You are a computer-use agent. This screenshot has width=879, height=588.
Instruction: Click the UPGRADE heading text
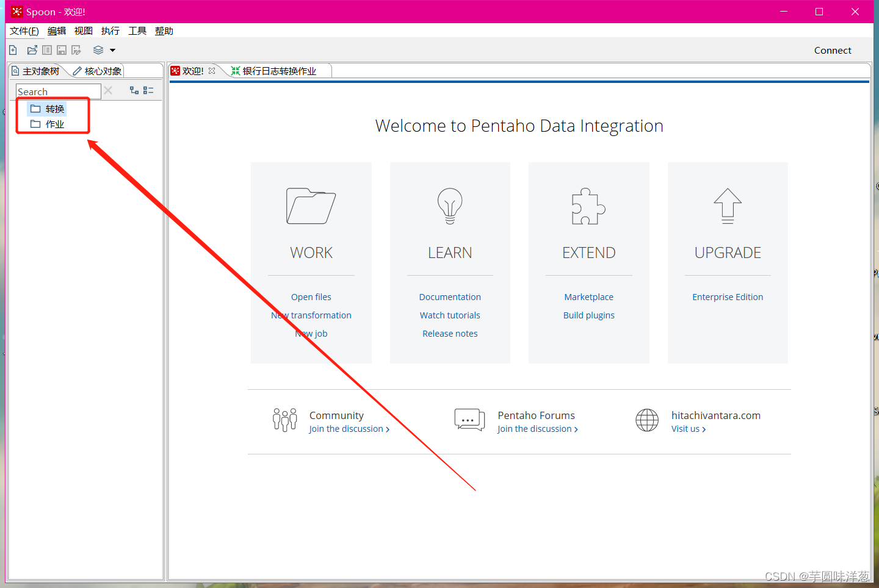coord(728,253)
